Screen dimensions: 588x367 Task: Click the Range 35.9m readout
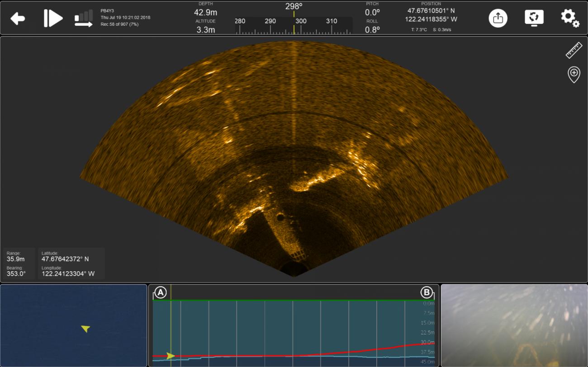[15, 259]
